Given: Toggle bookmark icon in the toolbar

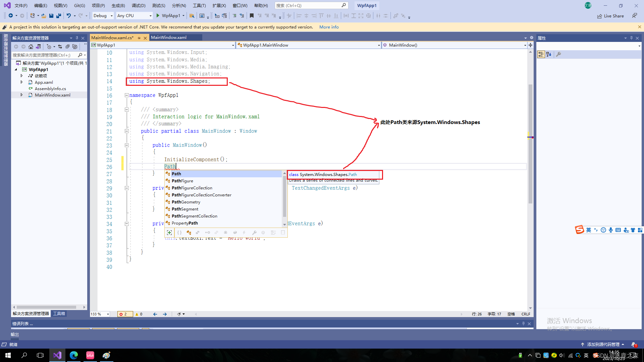Looking at the screenshot, I should click(x=252, y=16).
